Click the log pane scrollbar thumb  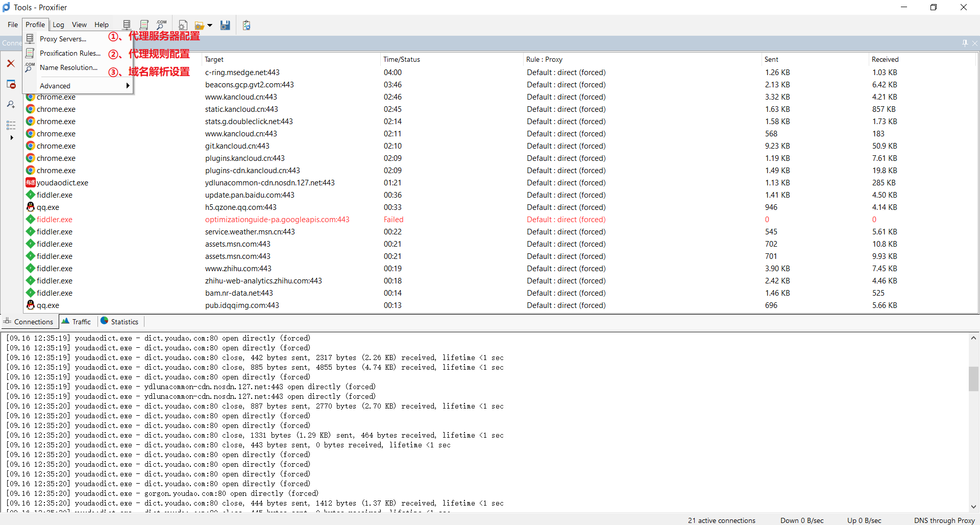click(x=973, y=379)
